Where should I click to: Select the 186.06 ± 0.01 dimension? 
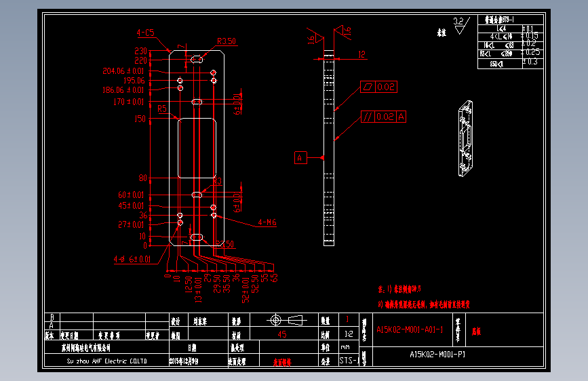[x=123, y=90]
